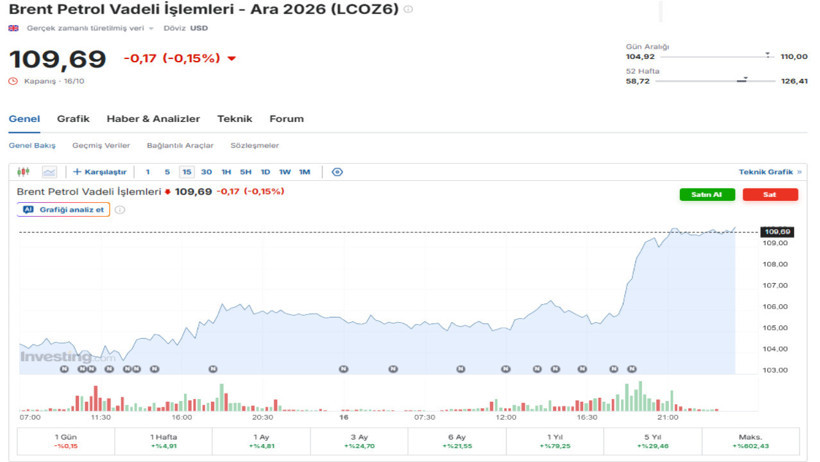Viewport: 820px width, 462px height.
Task: Click the 16 date label on time axis
Action: click(x=344, y=418)
